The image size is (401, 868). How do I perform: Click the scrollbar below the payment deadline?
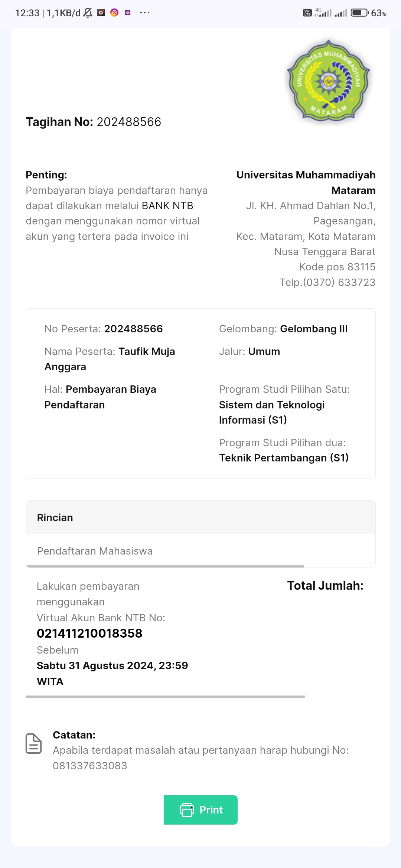pos(165,697)
